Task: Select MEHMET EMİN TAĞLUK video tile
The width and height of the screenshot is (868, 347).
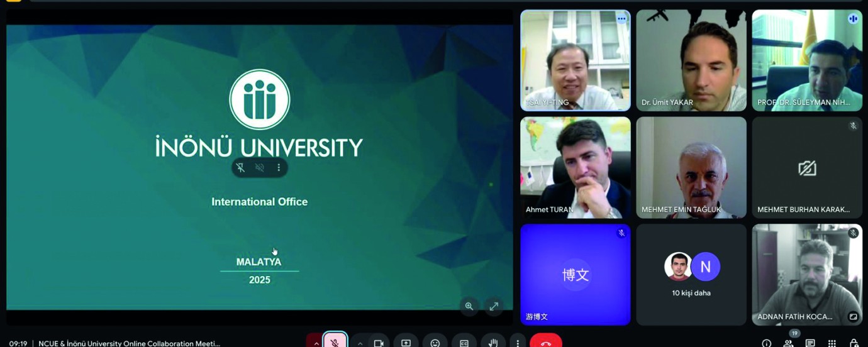Action: 691,168
